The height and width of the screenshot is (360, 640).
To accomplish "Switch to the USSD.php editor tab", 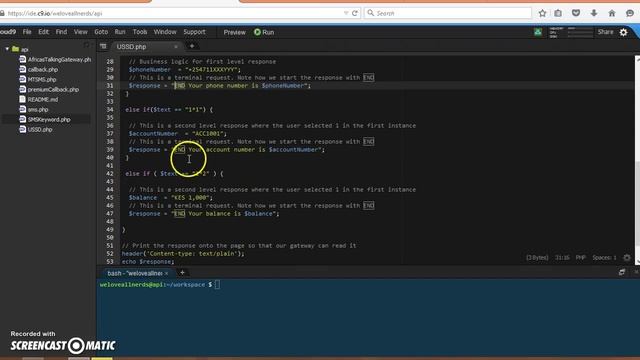I will point(131,47).
